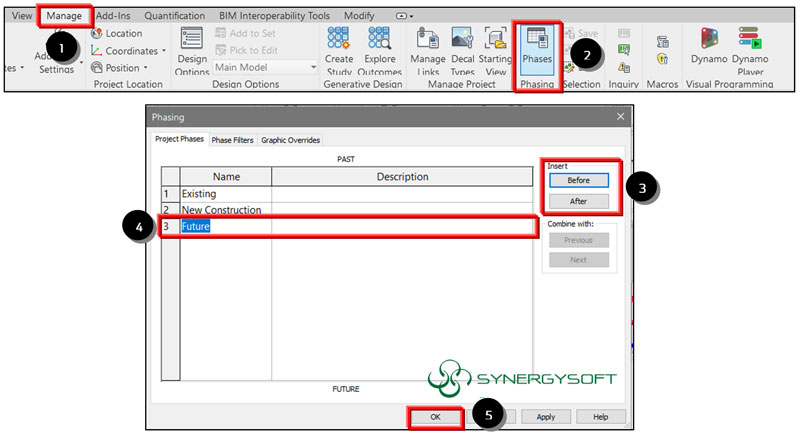Open BIM Interoperability Tools tab
This screenshot has width=800, height=434.
(x=274, y=16)
